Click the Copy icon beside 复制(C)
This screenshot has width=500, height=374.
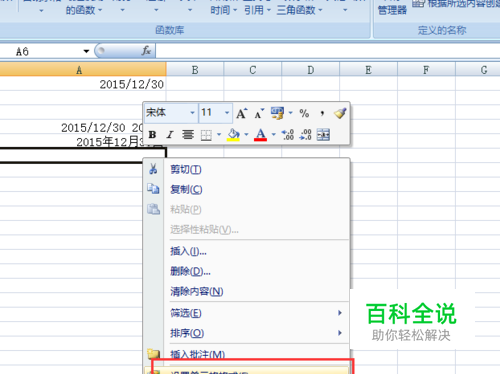pyautogui.click(x=153, y=189)
